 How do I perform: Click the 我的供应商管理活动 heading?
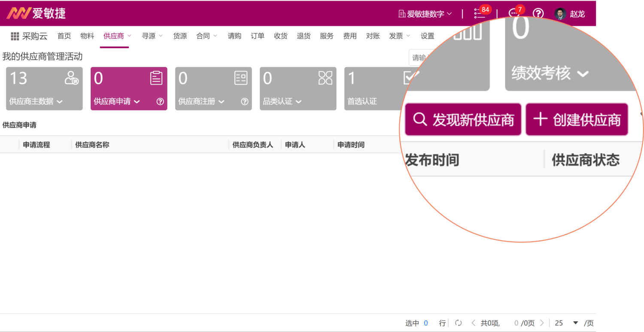click(43, 57)
